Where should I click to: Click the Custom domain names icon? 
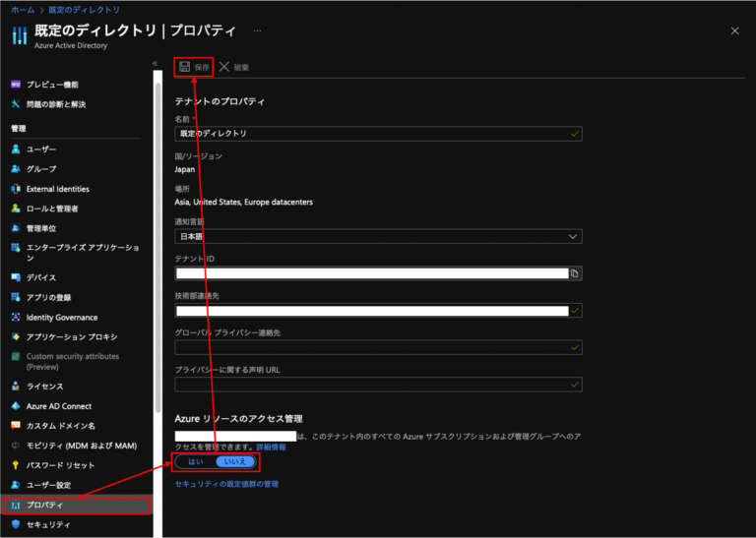click(x=16, y=426)
